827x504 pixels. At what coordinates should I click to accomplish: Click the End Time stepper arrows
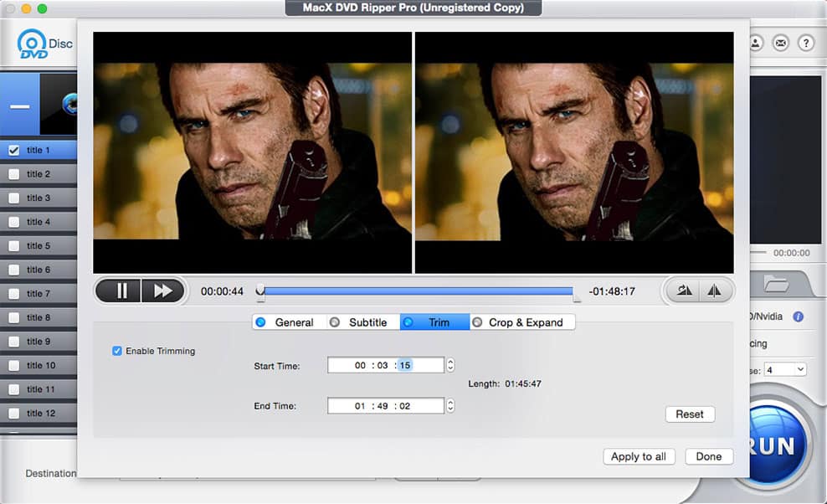pos(450,406)
